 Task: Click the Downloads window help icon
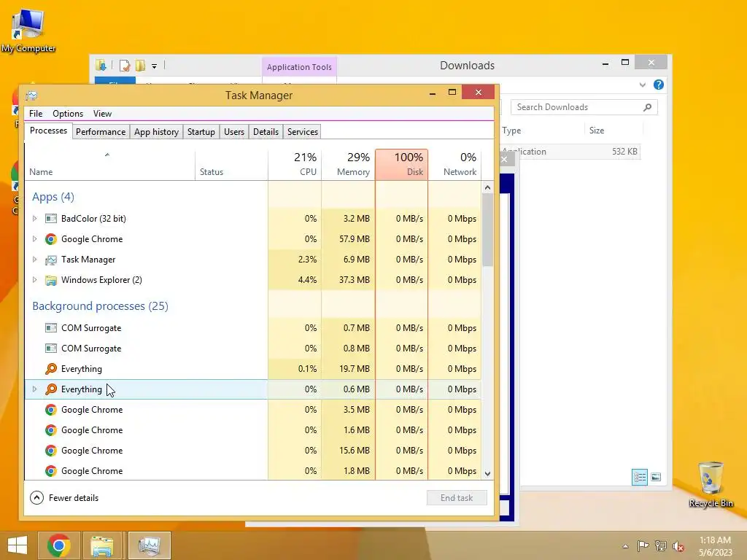(x=659, y=85)
